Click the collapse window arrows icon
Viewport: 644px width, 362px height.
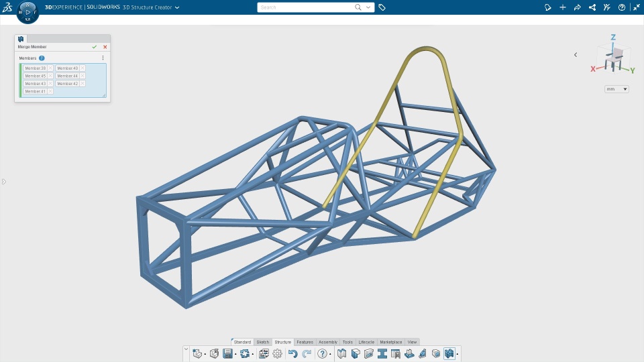636,7
